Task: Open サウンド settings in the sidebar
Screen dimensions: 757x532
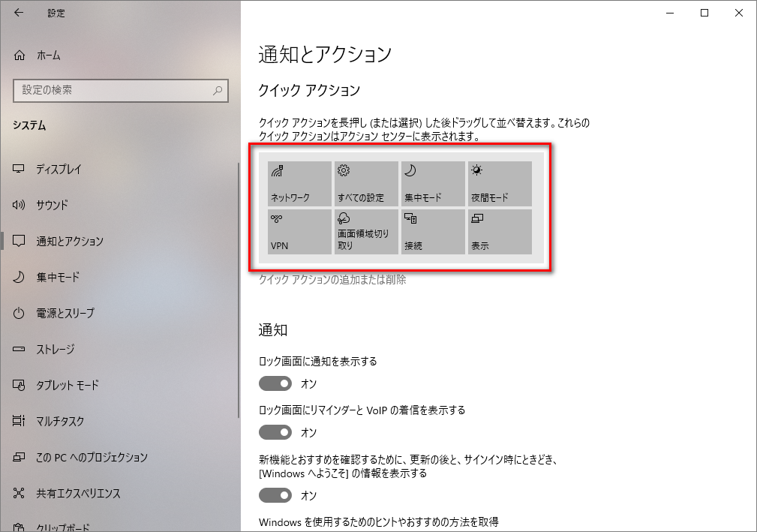Action: 52,205
